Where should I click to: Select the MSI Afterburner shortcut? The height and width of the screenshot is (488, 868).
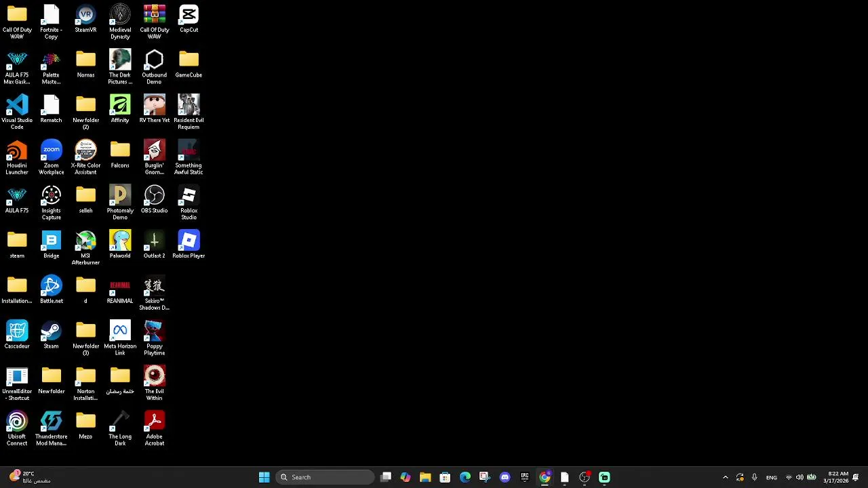(x=85, y=248)
